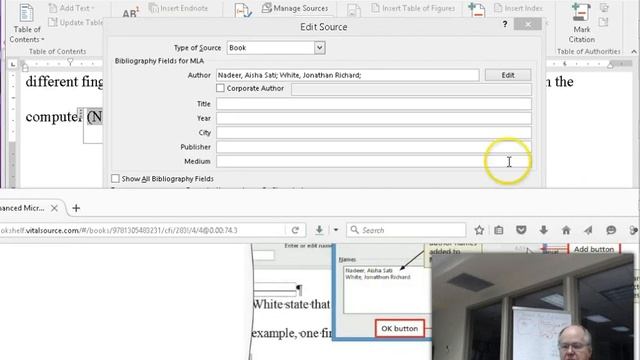The width and height of the screenshot is (640, 360).
Task: Collapse the ribbon with the chevron
Action: click(633, 51)
